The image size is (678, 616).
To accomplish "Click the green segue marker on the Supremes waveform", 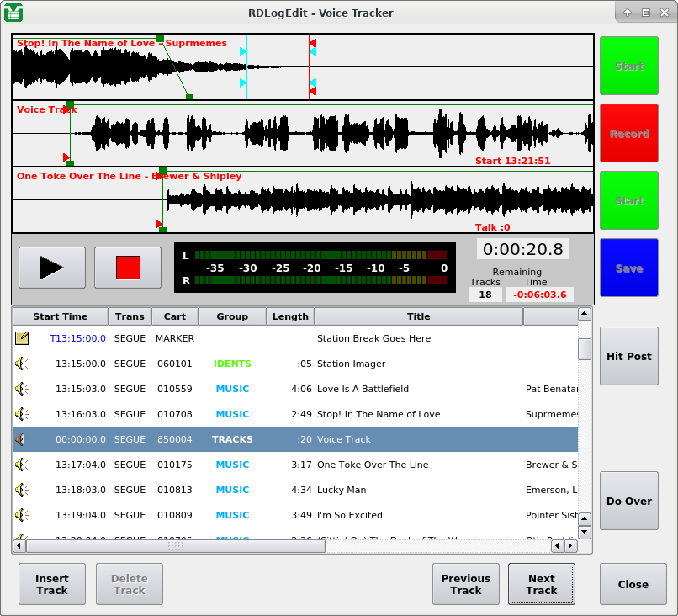I will click(x=160, y=39).
